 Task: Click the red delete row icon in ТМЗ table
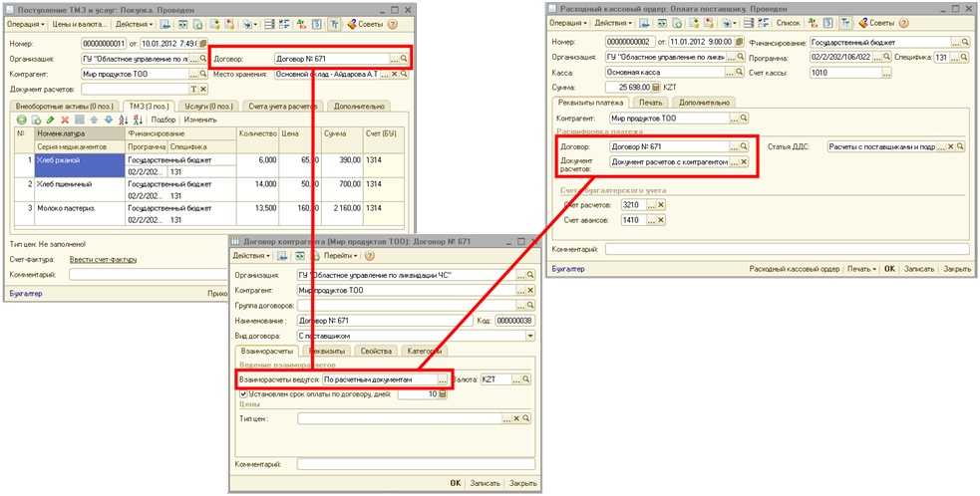(65, 120)
